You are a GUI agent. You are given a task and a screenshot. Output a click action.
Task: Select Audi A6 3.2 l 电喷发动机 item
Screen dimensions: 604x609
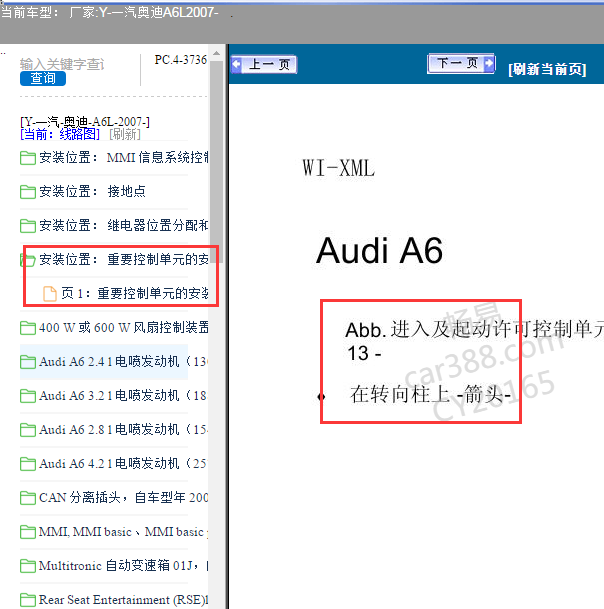[x=124, y=396]
